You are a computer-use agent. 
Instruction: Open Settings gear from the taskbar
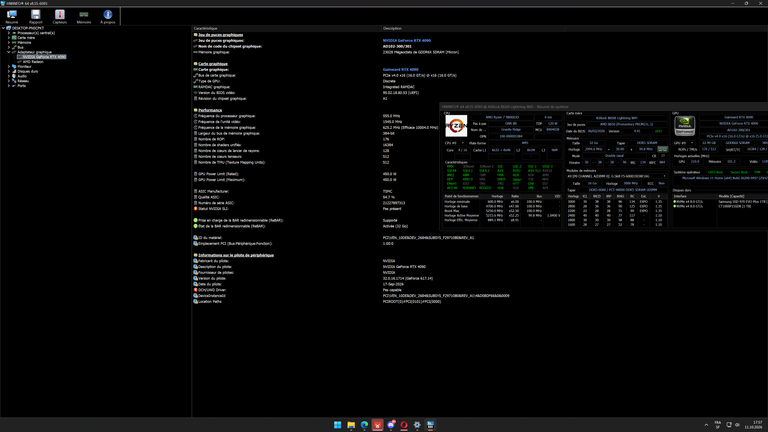[417, 425]
